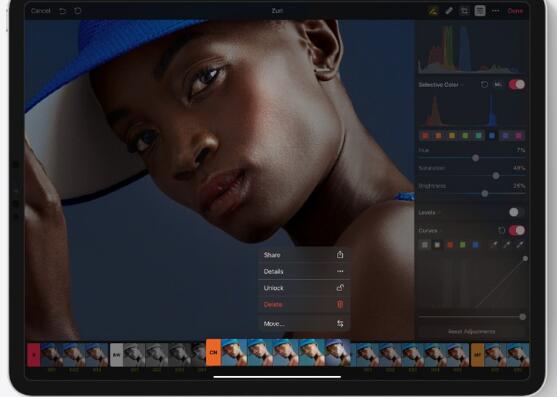This screenshot has height=397, width=557.
Task: Expand the Levels section chevron
Action: [x=439, y=213]
